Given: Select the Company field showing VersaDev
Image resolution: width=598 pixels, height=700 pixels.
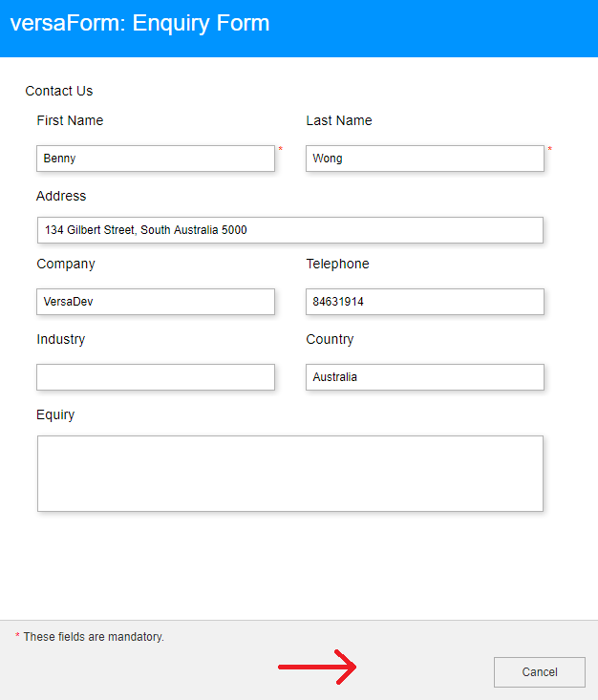Looking at the screenshot, I should (x=156, y=302).
